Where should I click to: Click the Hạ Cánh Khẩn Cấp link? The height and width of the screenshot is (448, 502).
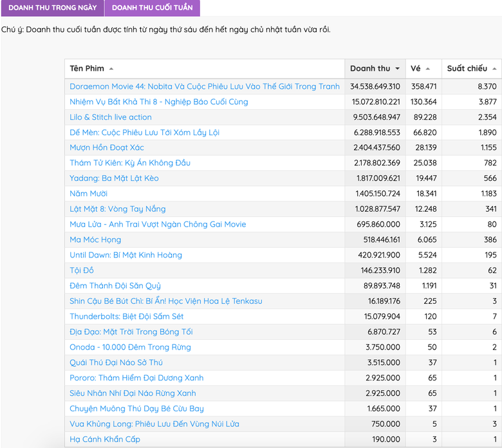(104, 439)
